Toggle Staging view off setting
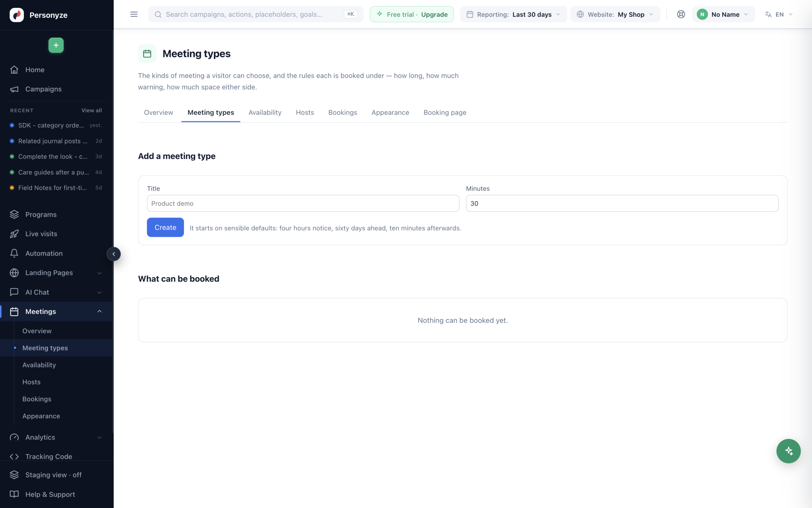The image size is (812, 508). point(56,475)
